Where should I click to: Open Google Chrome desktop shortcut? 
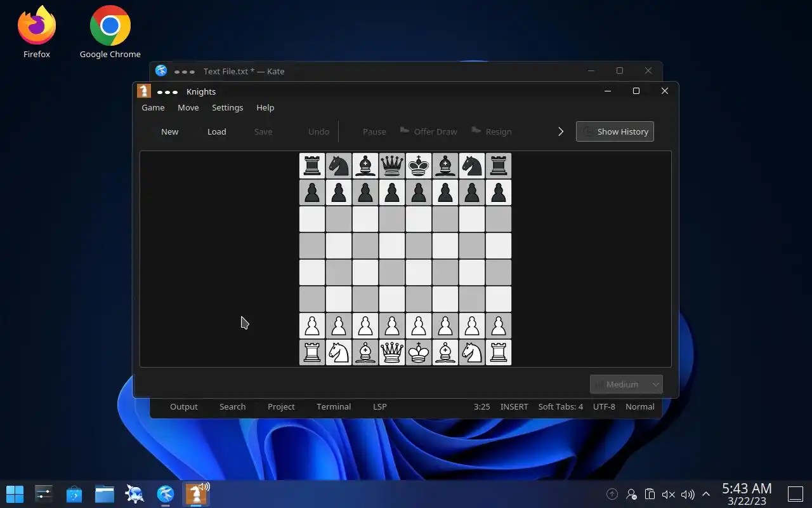point(110,32)
